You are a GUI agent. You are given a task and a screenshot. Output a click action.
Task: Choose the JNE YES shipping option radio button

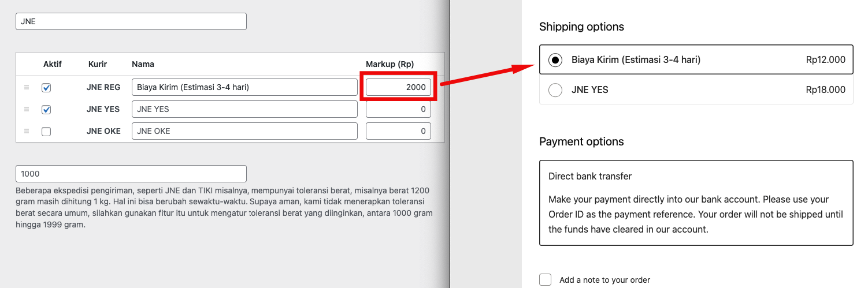[555, 90]
